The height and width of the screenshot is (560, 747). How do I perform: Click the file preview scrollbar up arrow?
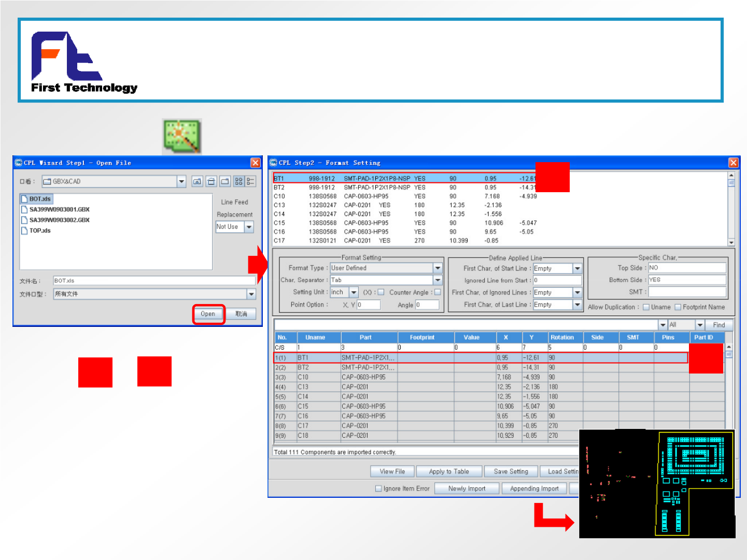click(731, 176)
